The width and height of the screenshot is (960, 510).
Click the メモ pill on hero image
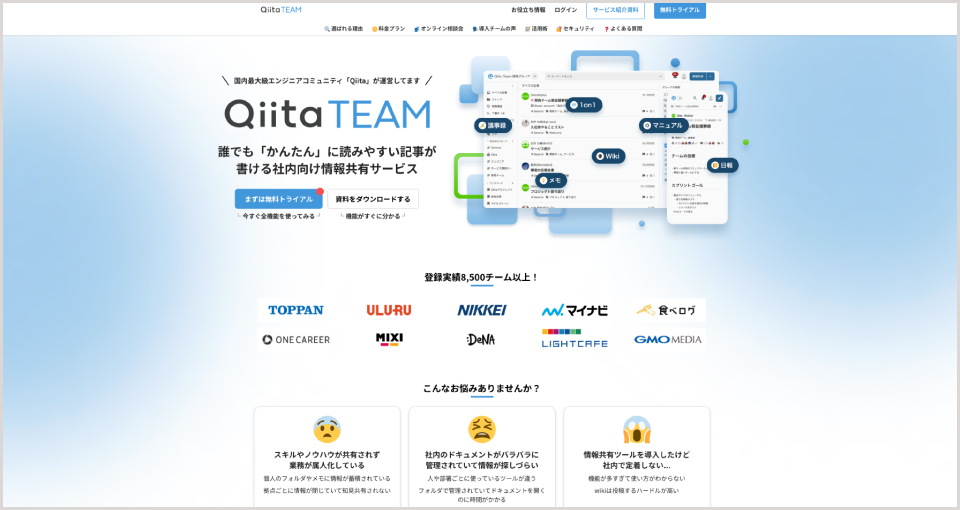[551, 181]
